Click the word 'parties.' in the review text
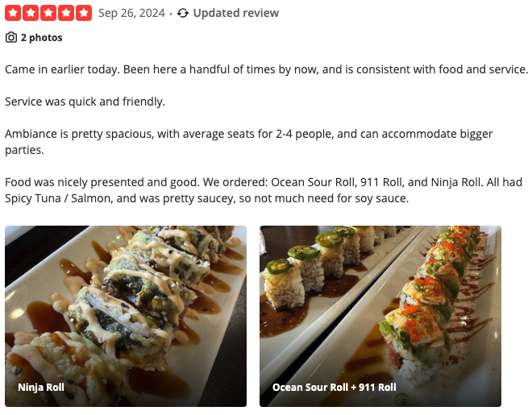 coord(25,150)
